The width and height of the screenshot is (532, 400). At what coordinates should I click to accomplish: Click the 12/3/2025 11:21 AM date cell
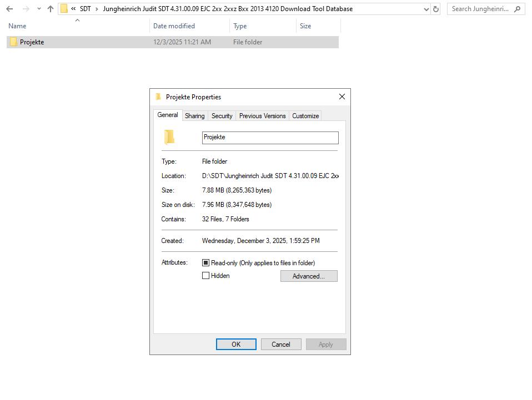click(x=182, y=42)
